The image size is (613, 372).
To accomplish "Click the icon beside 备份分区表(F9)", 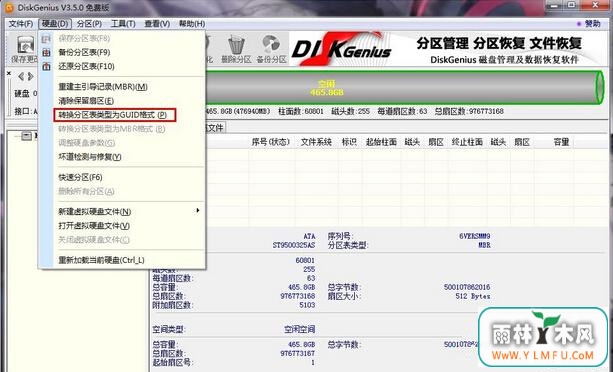I will pos(46,52).
